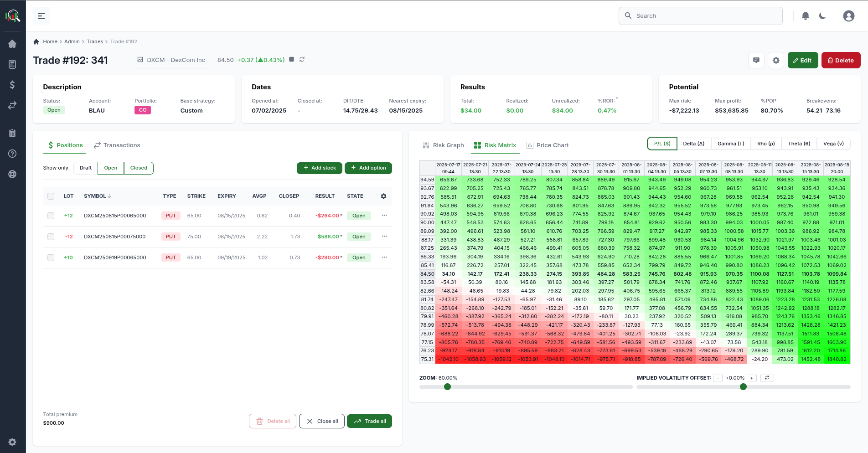Viewport: 868px width, 453px height.
Task: Select the calculator icon in sidebar
Action: coord(12,64)
